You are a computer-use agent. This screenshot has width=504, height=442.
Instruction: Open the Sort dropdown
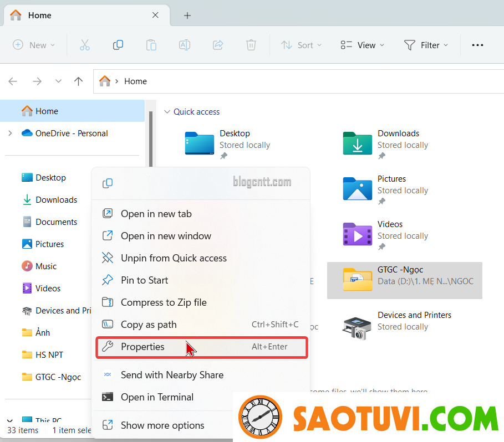tap(301, 45)
